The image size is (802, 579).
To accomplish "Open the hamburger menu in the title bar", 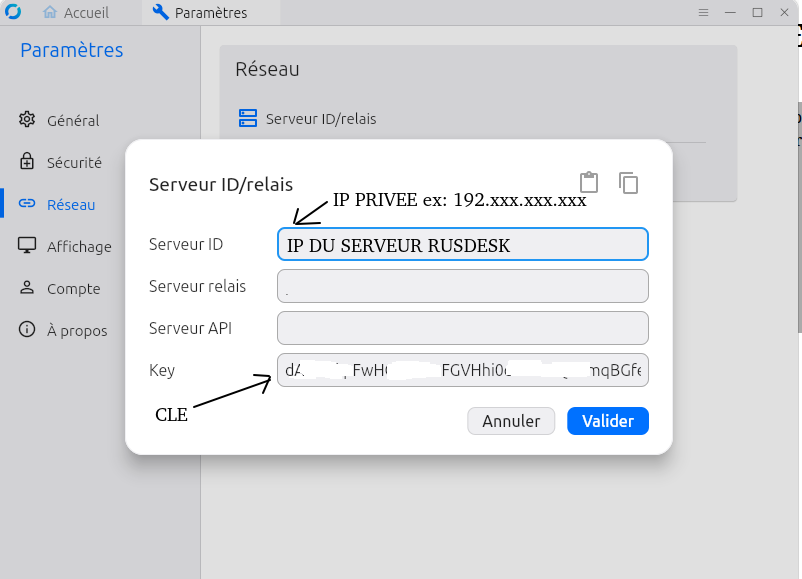I will [x=703, y=12].
